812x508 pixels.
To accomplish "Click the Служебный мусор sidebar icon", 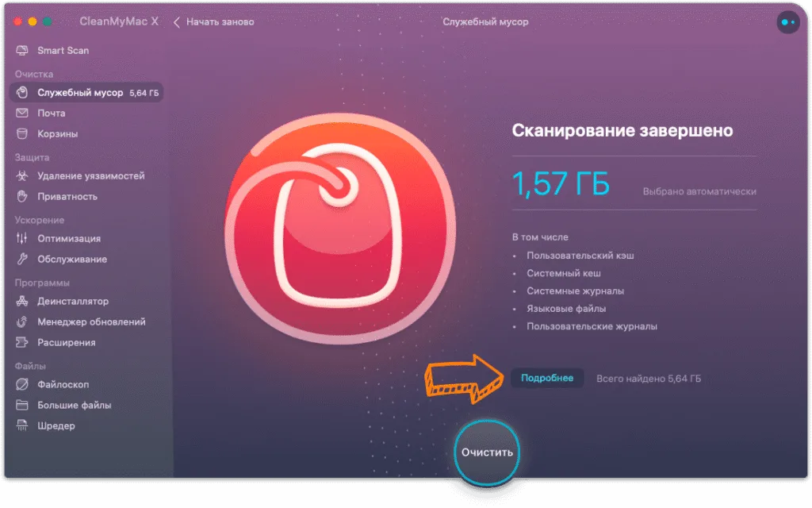I will pos(21,93).
